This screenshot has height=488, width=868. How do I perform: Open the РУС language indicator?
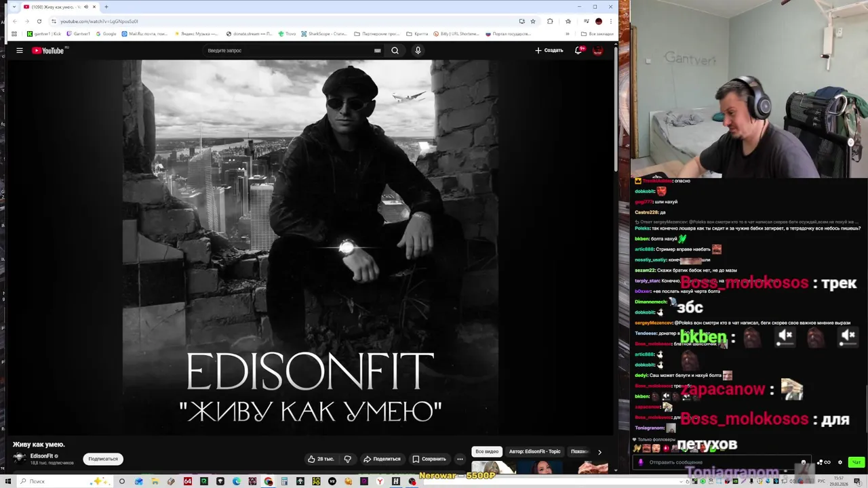[x=822, y=481]
